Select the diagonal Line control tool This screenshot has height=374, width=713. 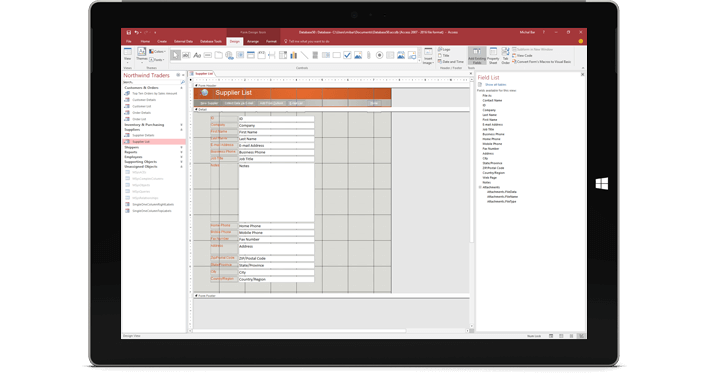tap(304, 55)
